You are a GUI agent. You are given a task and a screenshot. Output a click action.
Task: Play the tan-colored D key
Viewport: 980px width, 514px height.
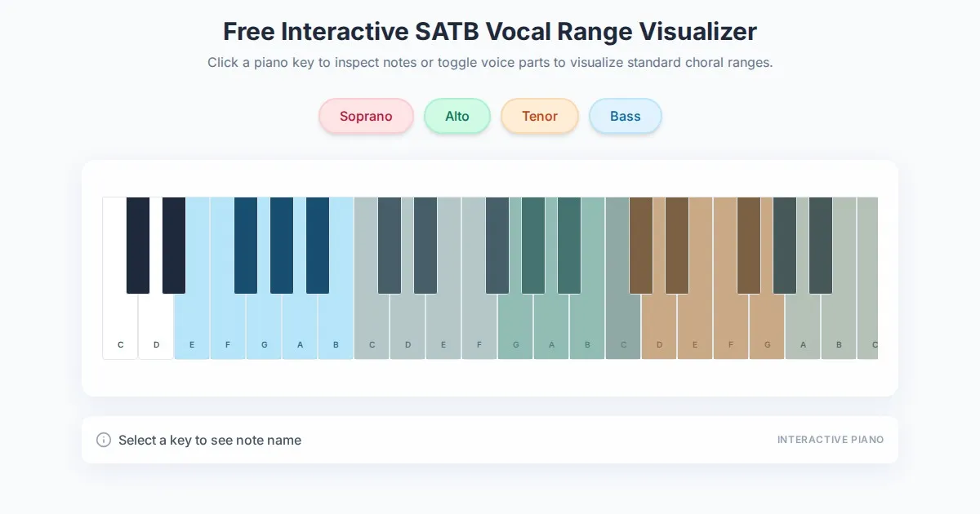click(x=659, y=326)
